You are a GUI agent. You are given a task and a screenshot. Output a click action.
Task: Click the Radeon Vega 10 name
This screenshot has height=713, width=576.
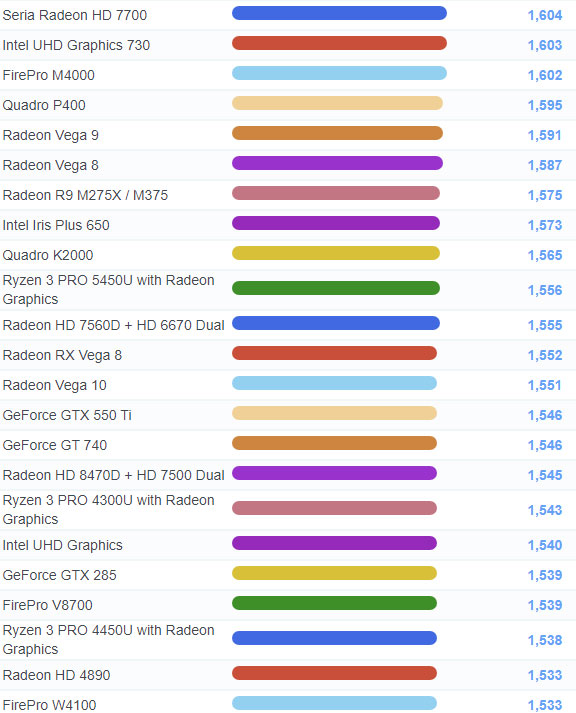click(55, 385)
